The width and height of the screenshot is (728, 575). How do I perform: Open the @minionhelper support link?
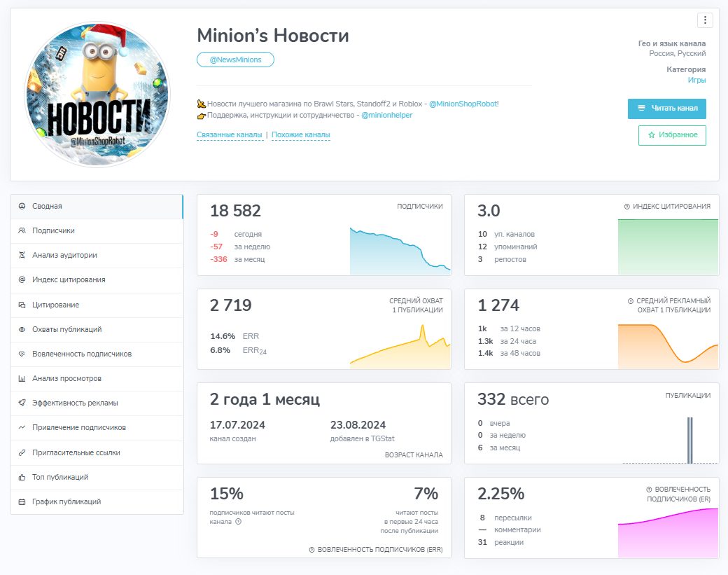(x=386, y=115)
